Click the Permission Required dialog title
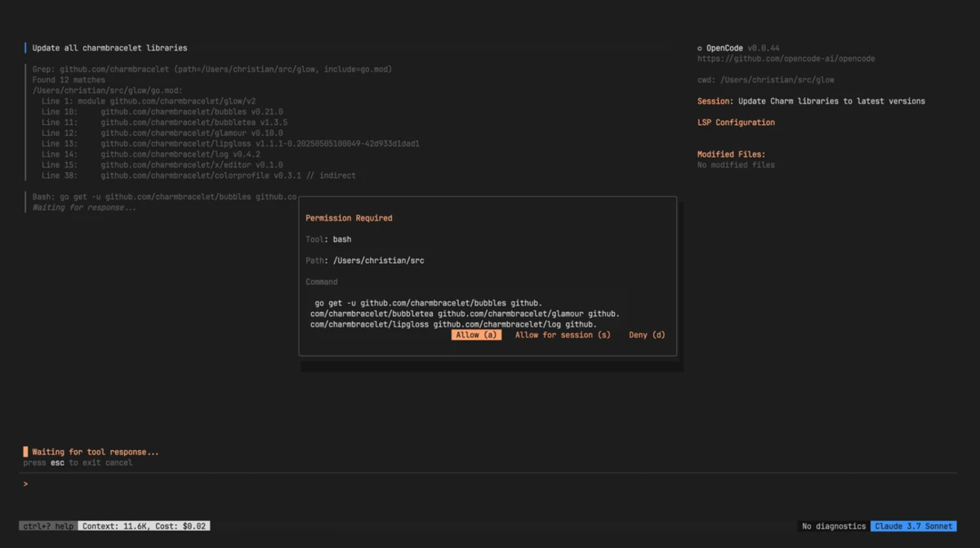980x548 pixels. (349, 218)
